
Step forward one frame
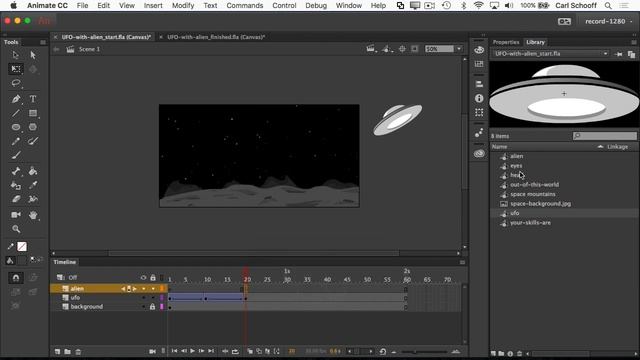pos(201,351)
